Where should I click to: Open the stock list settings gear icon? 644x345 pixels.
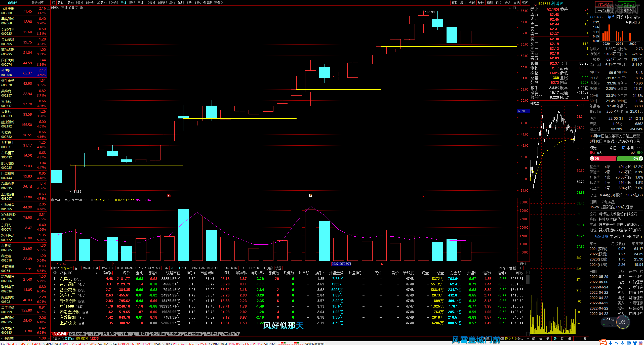click(x=55, y=273)
